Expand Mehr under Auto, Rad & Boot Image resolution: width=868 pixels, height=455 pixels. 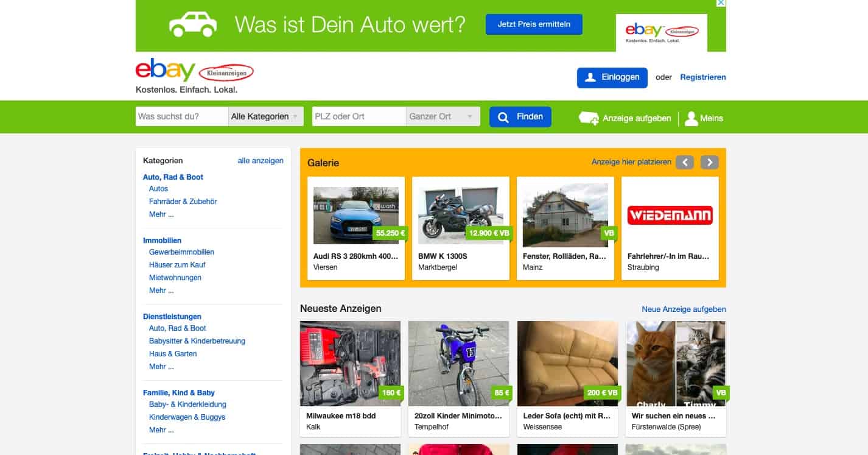[x=161, y=214]
